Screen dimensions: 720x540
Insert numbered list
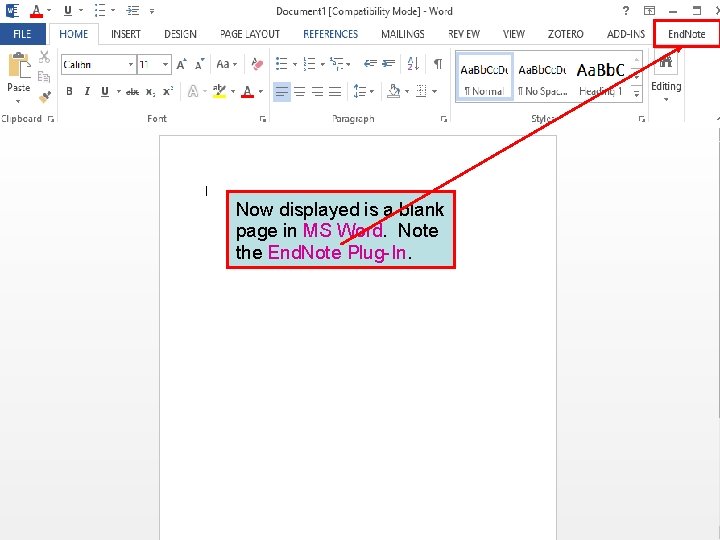pos(309,64)
